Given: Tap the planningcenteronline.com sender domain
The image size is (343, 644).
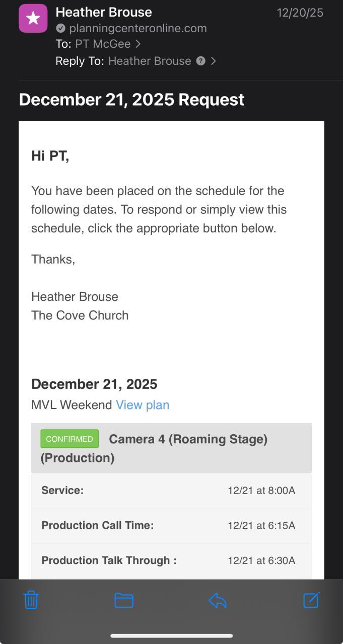Looking at the screenshot, I should [138, 28].
